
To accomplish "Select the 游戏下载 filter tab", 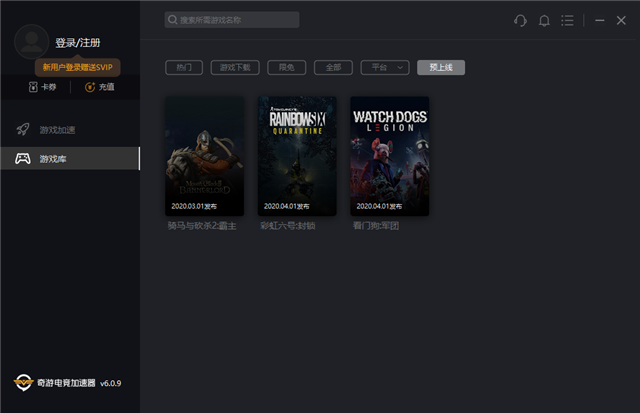I will (236, 67).
